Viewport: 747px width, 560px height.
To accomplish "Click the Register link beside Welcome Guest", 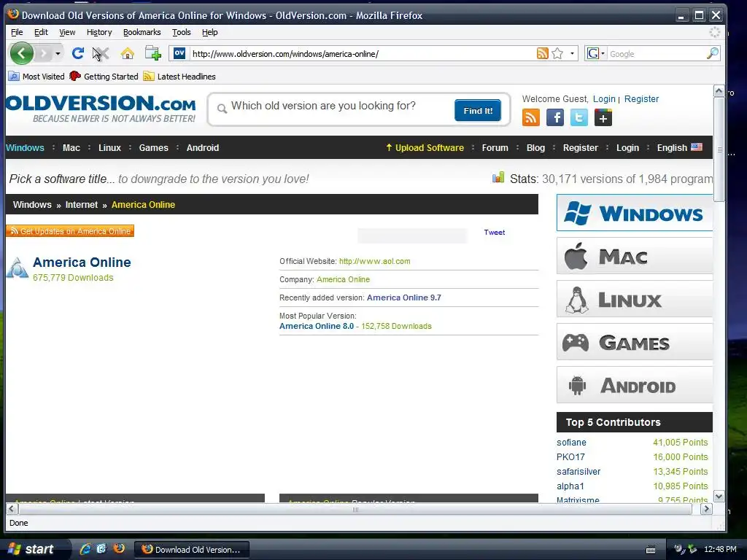I will (641, 99).
